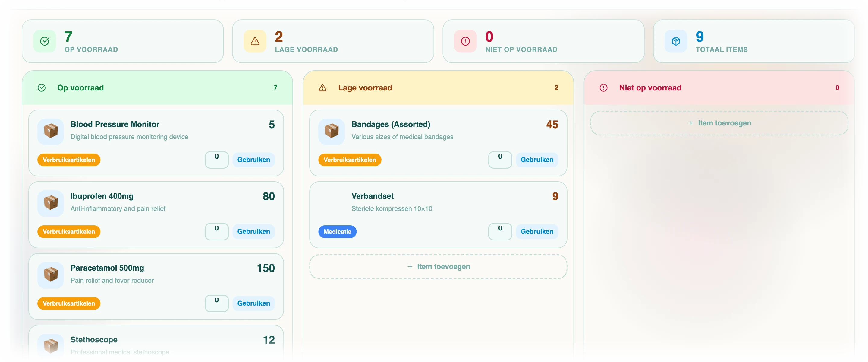Image resolution: width=868 pixels, height=362 pixels.
Task: Click the large red 0 in the Niet op voorraad stat card
Action: click(489, 37)
